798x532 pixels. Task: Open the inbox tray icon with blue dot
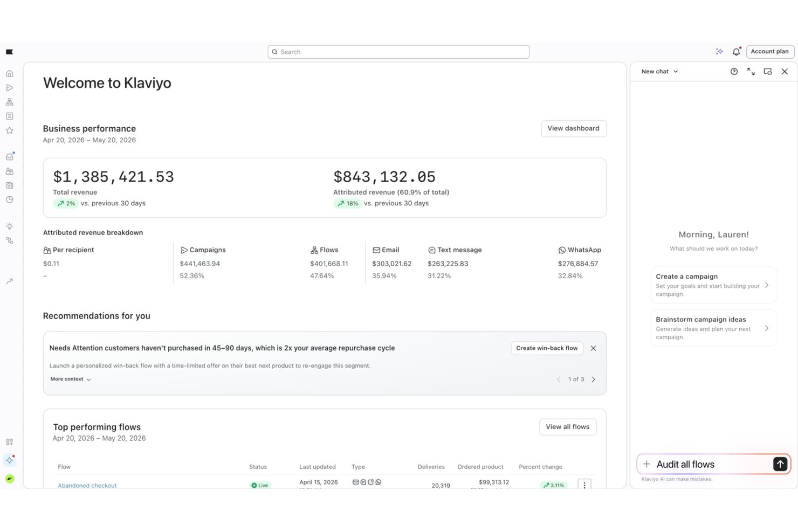click(9, 157)
